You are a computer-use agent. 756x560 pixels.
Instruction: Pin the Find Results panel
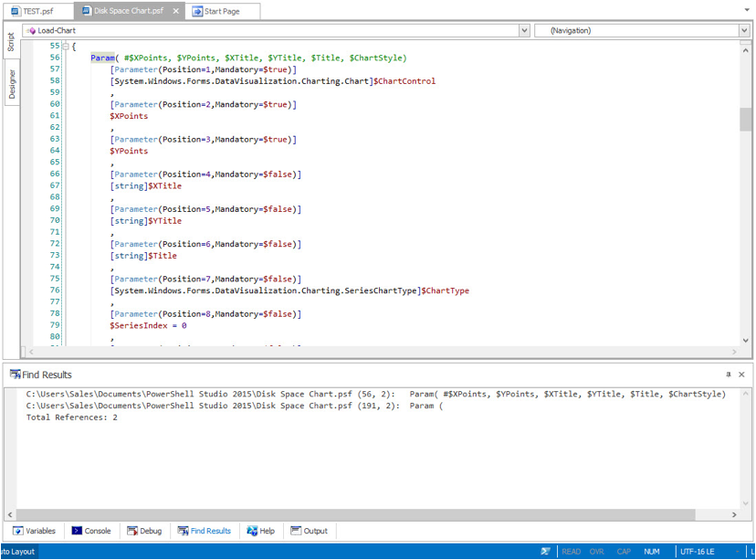pos(728,375)
